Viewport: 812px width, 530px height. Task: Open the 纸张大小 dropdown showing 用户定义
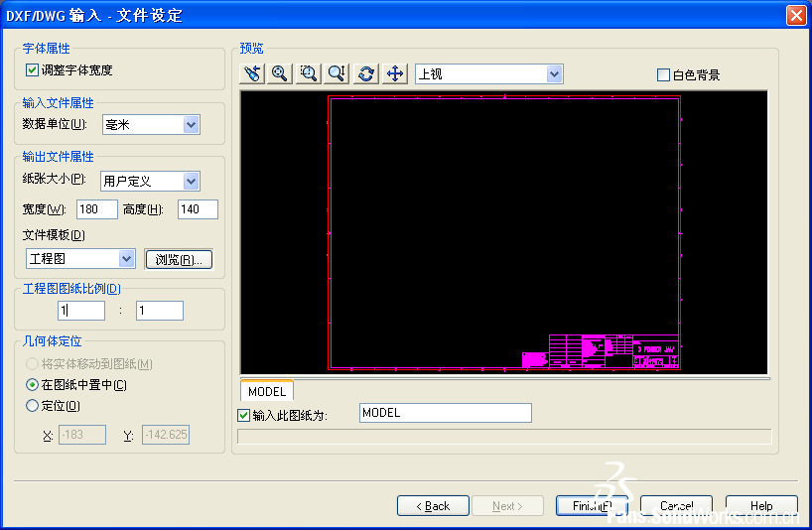[x=150, y=182]
